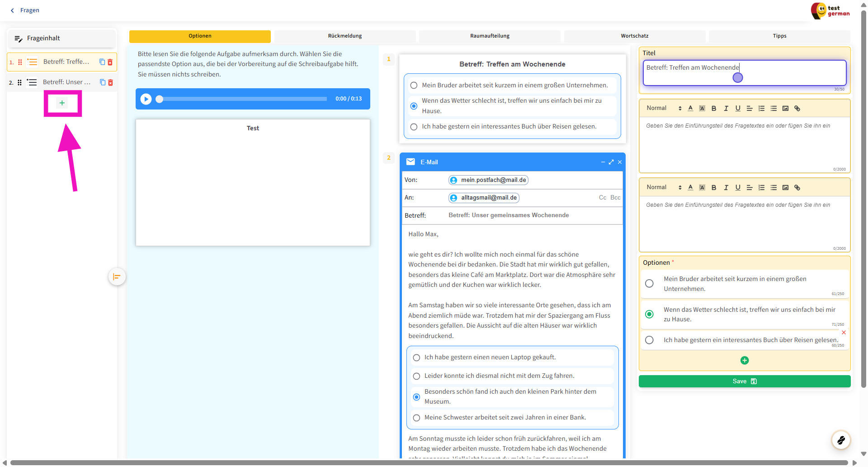Click the green Save button
Screen dimensions: 868x467
(x=744, y=381)
